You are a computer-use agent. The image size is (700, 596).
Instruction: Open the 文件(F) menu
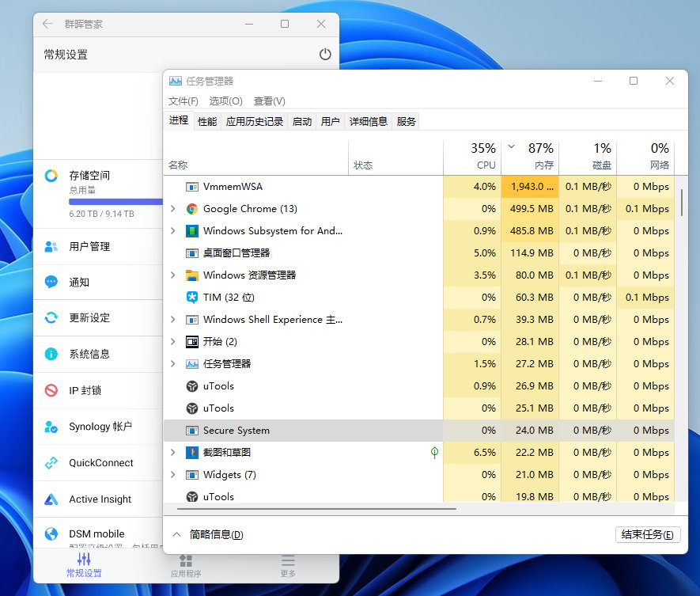point(184,101)
